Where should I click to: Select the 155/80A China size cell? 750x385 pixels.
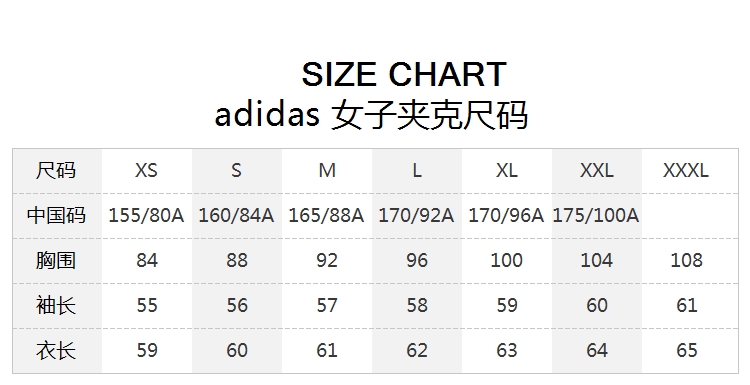pos(146,215)
